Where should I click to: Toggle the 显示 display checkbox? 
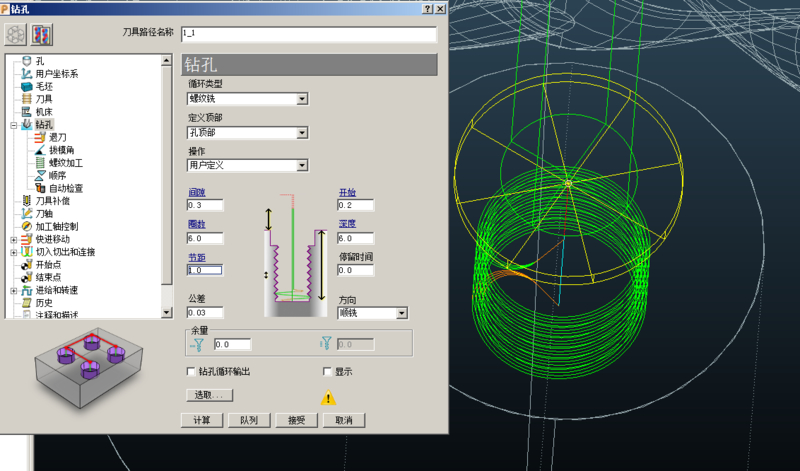pyautogui.click(x=328, y=371)
